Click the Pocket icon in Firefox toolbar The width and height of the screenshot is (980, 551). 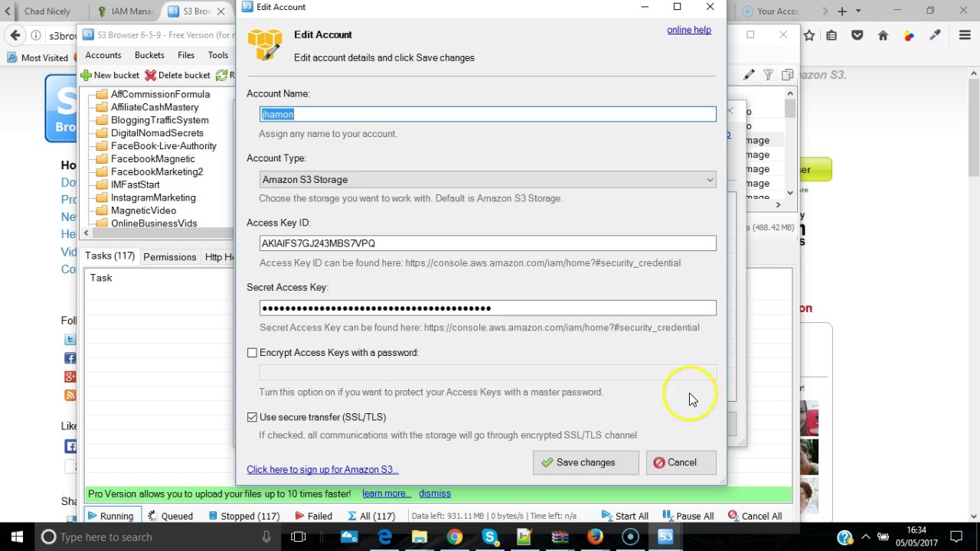click(857, 35)
